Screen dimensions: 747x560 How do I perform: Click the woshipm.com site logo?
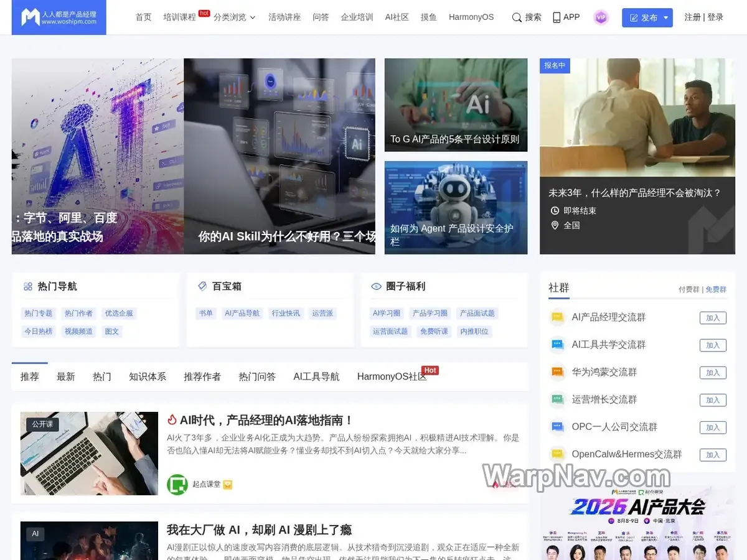[x=59, y=17]
